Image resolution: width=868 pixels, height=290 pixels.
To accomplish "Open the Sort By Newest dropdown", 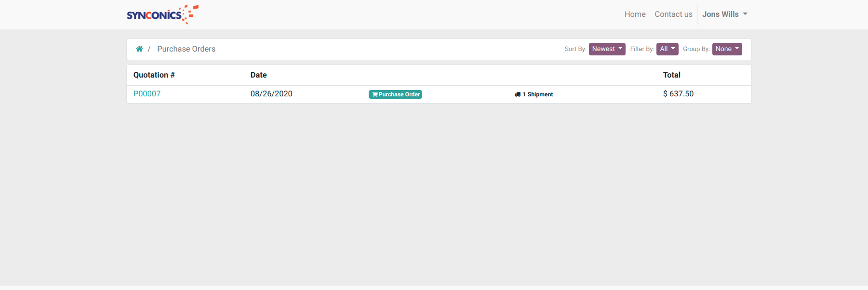I will pyautogui.click(x=607, y=49).
